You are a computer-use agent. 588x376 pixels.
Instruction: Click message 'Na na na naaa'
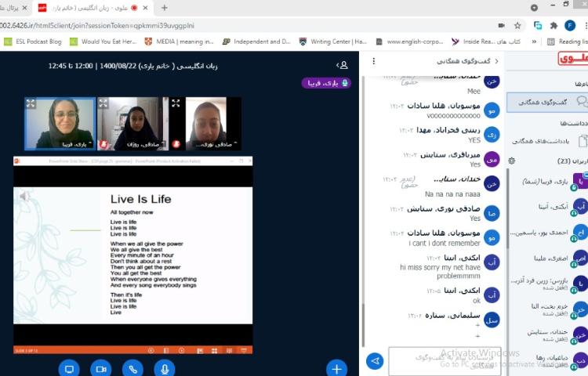coord(452,194)
